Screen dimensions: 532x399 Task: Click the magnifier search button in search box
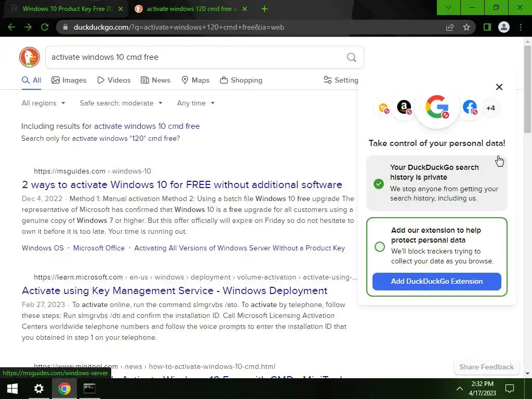[x=352, y=57]
